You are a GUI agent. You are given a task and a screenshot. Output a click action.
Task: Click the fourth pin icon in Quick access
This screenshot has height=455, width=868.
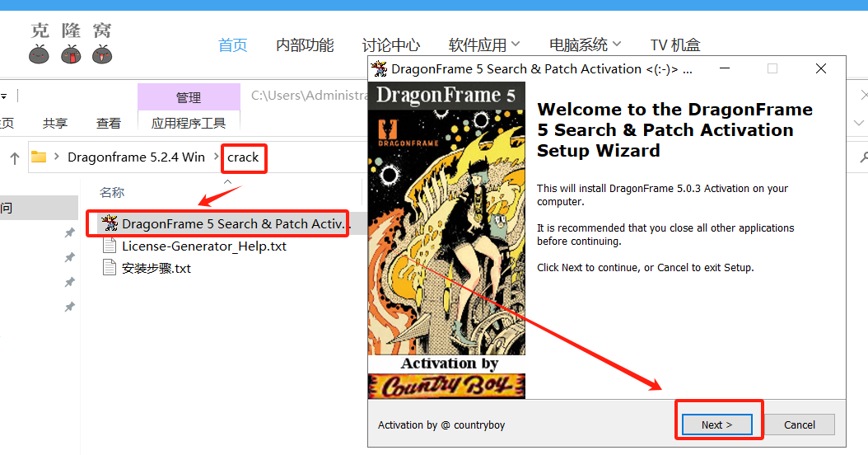point(69,307)
